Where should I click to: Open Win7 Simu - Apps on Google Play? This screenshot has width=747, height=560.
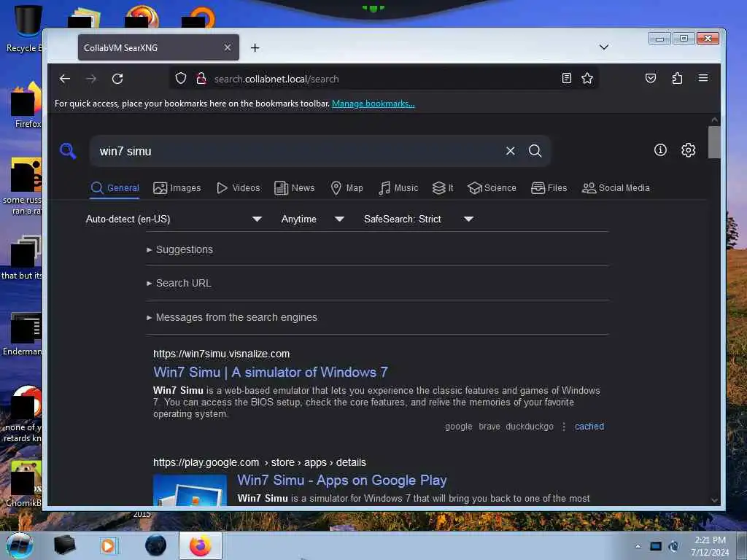[342, 480]
